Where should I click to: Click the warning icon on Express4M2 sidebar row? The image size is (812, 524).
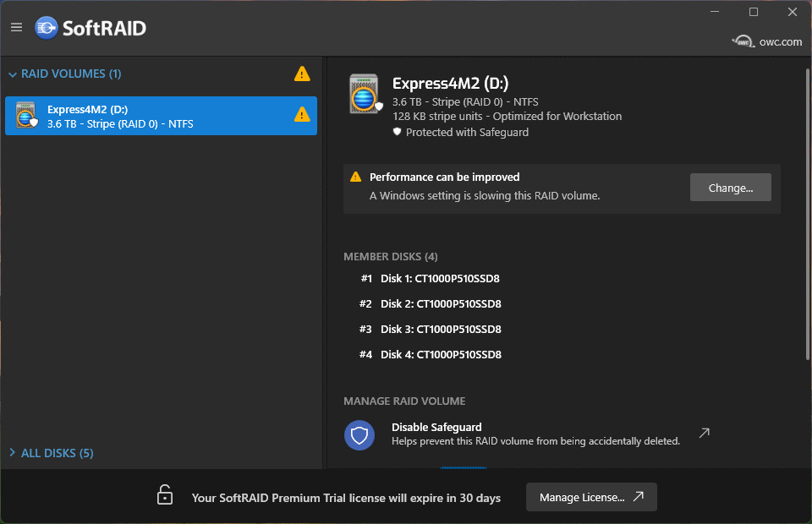[302, 114]
